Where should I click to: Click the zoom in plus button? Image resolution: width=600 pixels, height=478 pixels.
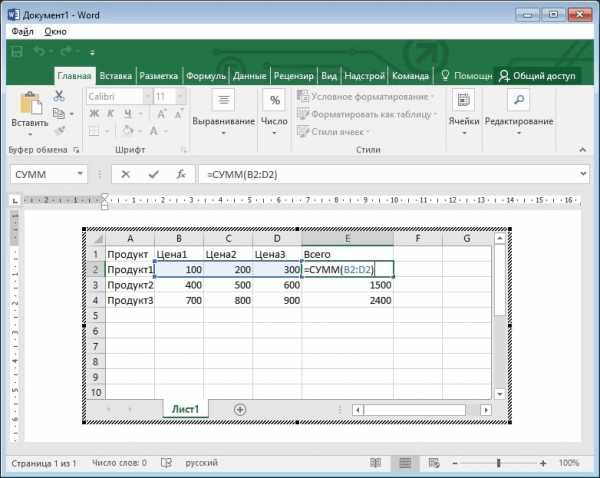(543, 463)
